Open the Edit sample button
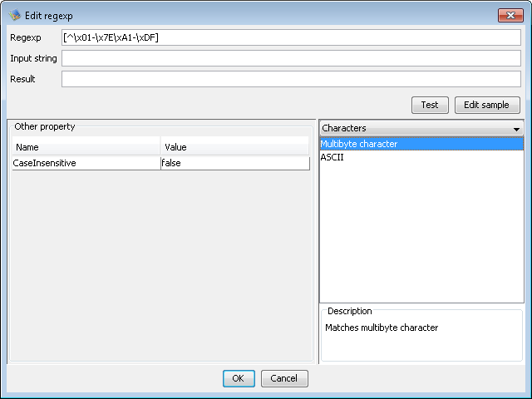Viewport: 532px width, 399px height. click(487, 105)
